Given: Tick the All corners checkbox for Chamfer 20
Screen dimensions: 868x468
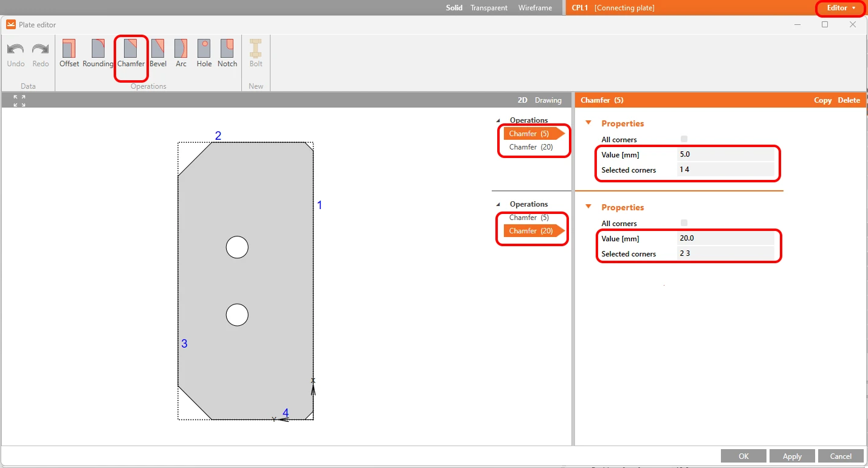Looking at the screenshot, I should [684, 223].
